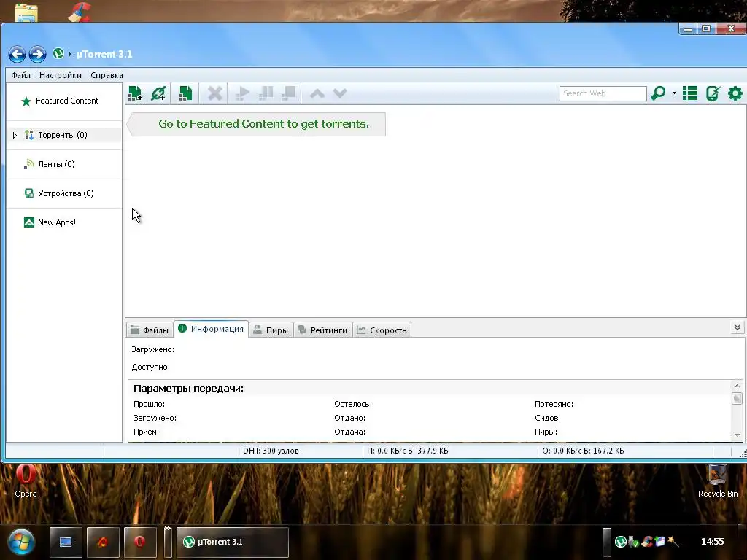This screenshot has height=560, width=747.
Task: Click the Start torrent play icon
Action: pos(242,93)
